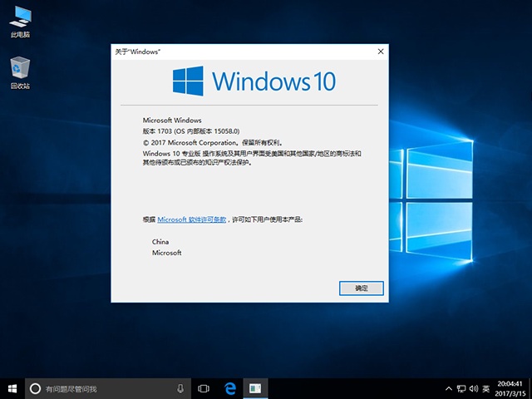This screenshot has height=399, width=532.
Task: Click the network status tray icon
Action: 462,388
